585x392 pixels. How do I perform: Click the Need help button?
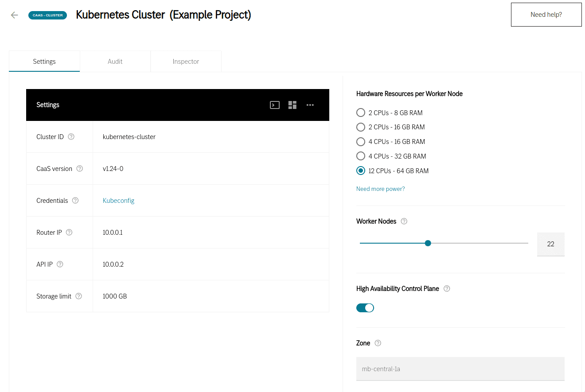(x=546, y=14)
